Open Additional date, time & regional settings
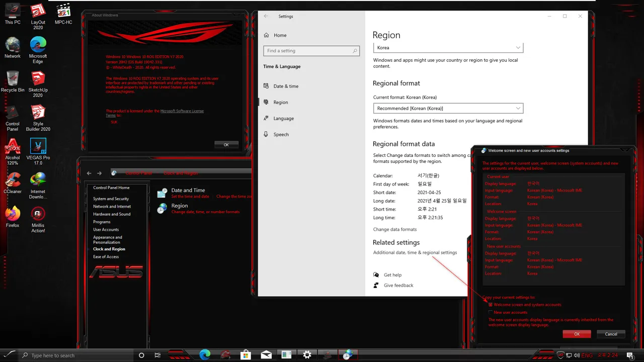The width and height of the screenshot is (644, 362). pyautogui.click(x=415, y=252)
